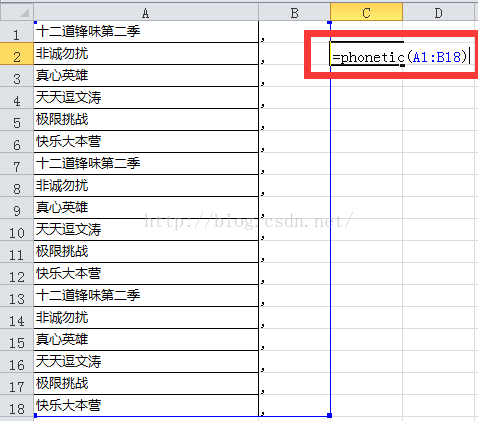Click the comma cell B7

[x=294, y=164]
